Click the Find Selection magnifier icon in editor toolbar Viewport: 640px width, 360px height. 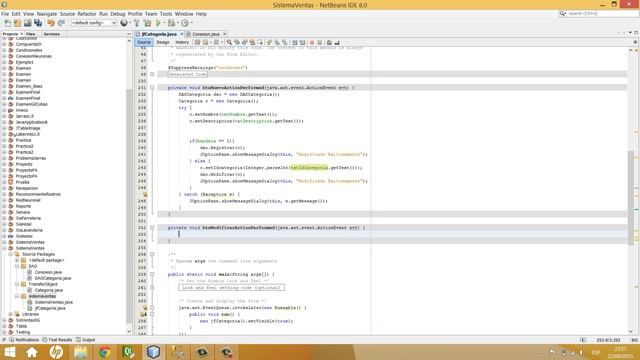point(229,42)
